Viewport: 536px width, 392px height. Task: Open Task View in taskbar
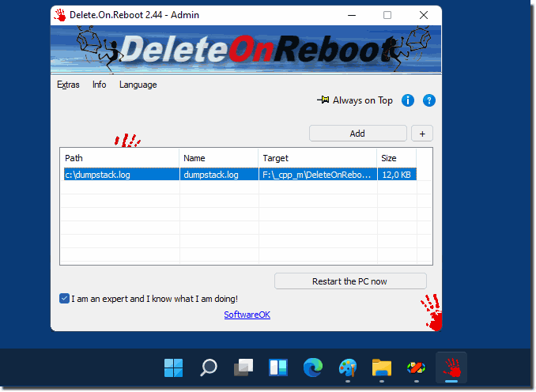pos(243,367)
